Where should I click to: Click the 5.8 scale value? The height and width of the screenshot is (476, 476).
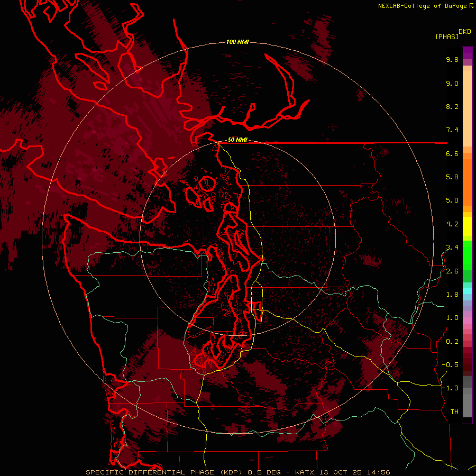point(452,177)
